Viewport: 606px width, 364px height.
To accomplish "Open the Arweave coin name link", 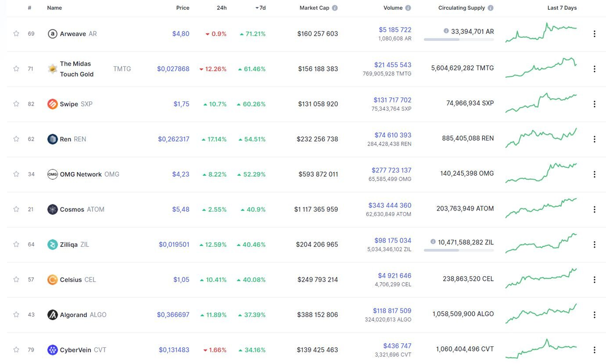I will 78,34.
